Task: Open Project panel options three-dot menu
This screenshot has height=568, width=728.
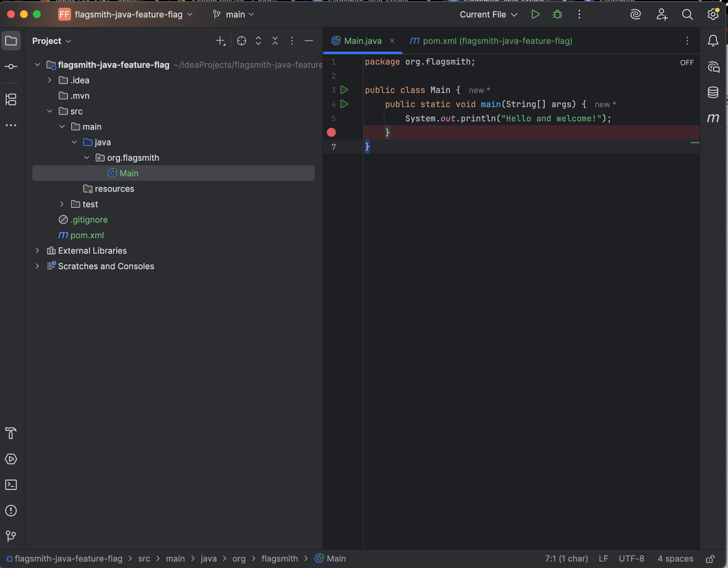Action: (x=292, y=41)
